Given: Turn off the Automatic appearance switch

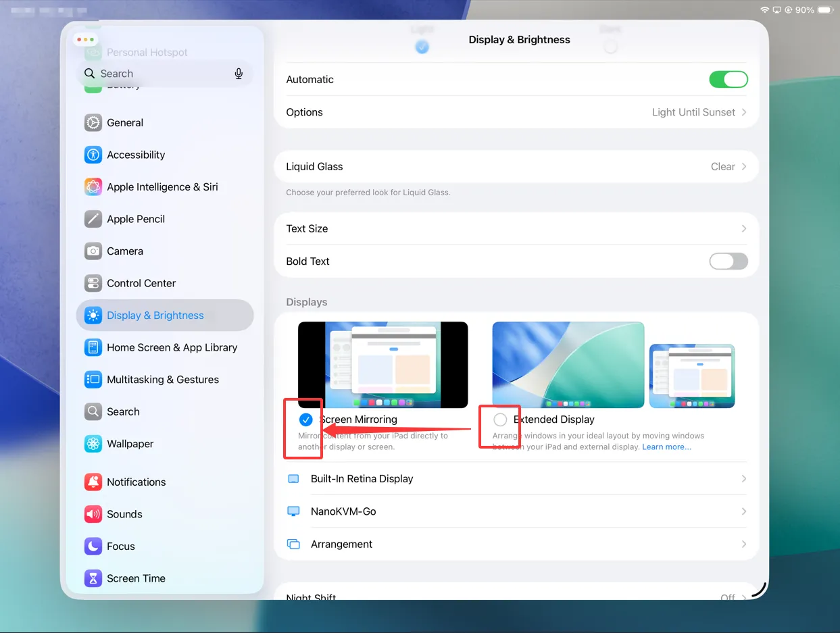Looking at the screenshot, I should [x=728, y=79].
